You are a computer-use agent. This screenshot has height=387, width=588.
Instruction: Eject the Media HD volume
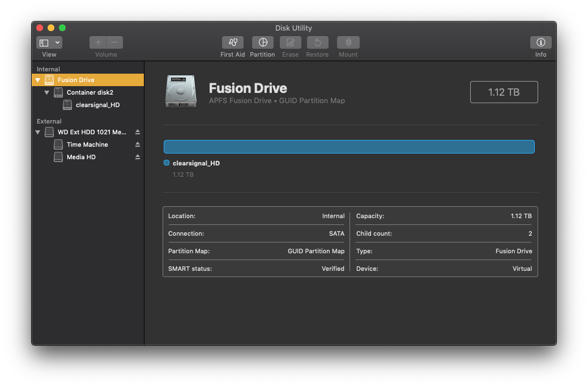(137, 157)
